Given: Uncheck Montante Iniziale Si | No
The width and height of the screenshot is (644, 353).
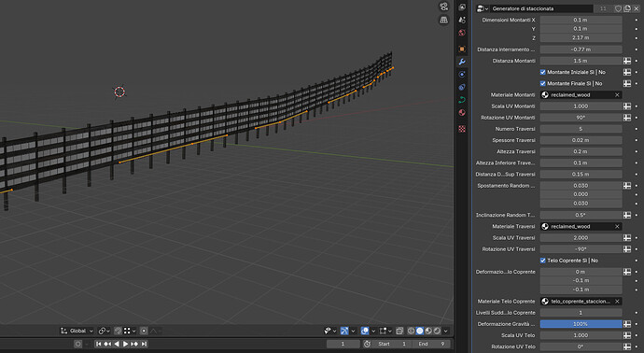Looking at the screenshot, I should 542,72.
